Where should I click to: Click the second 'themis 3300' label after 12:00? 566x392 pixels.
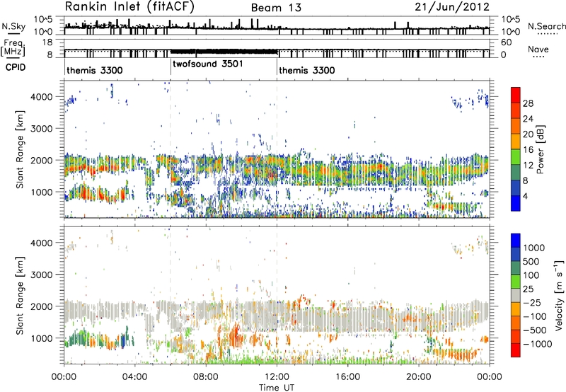click(x=307, y=70)
